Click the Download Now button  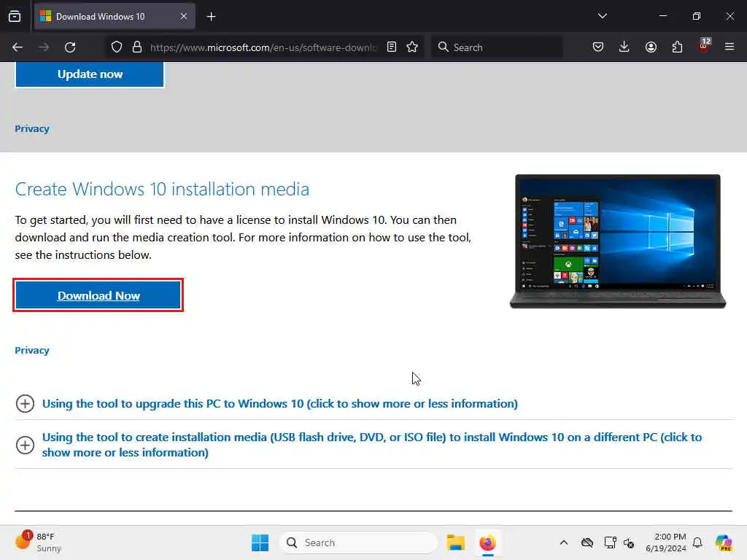point(98,296)
